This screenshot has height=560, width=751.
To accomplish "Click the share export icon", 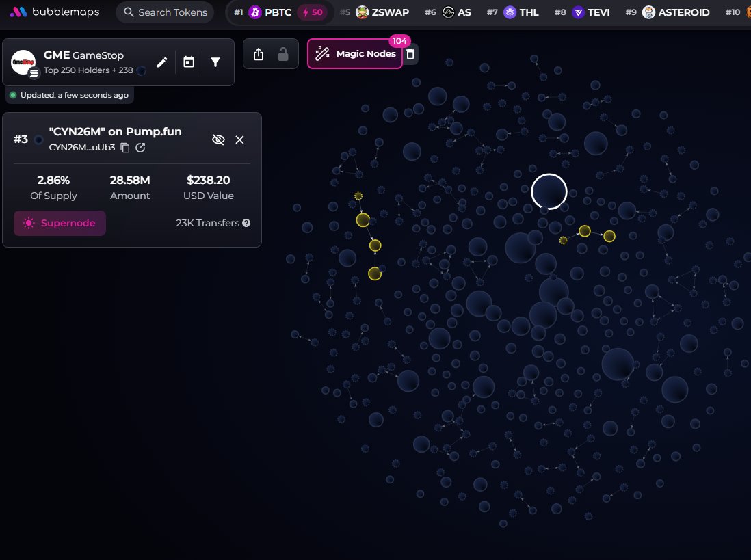I will (x=258, y=54).
